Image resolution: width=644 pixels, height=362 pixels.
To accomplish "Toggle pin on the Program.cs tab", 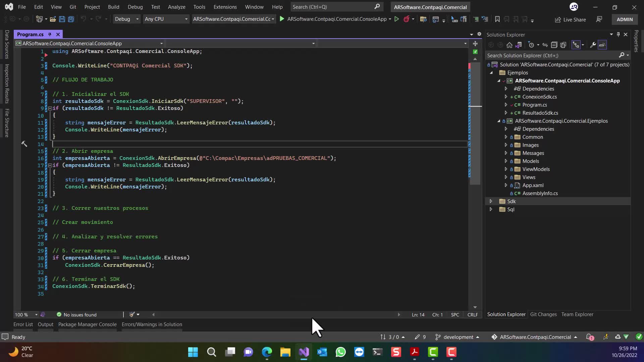I will [50, 34].
